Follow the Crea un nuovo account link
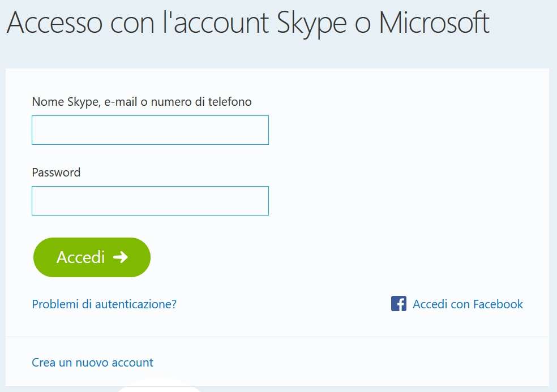Screen dimensions: 557x392 (x=92, y=362)
